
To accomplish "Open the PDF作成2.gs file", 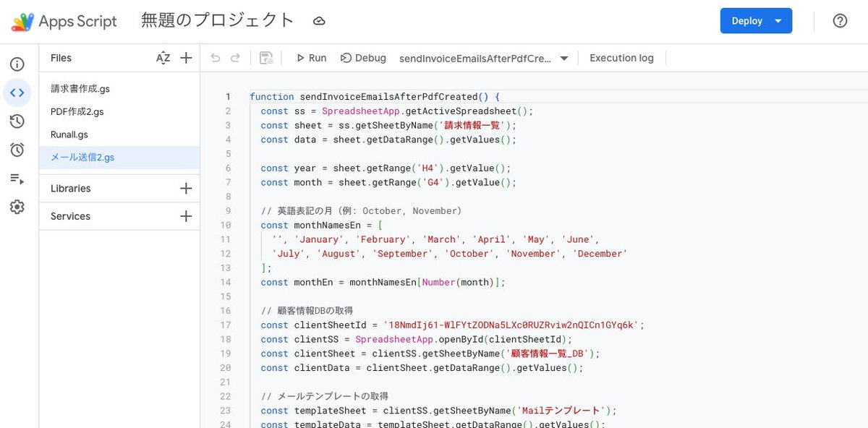I will 119,112.
